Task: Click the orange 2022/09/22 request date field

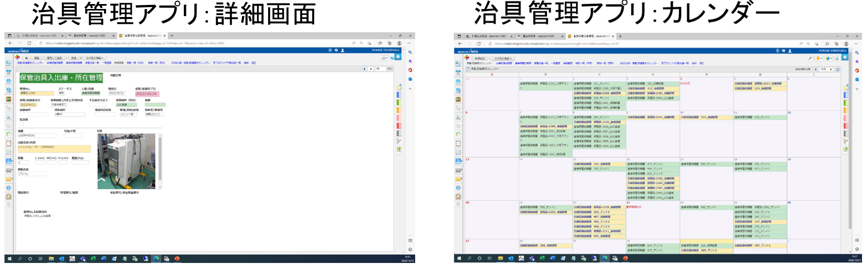Action: click(x=28, y=105)
